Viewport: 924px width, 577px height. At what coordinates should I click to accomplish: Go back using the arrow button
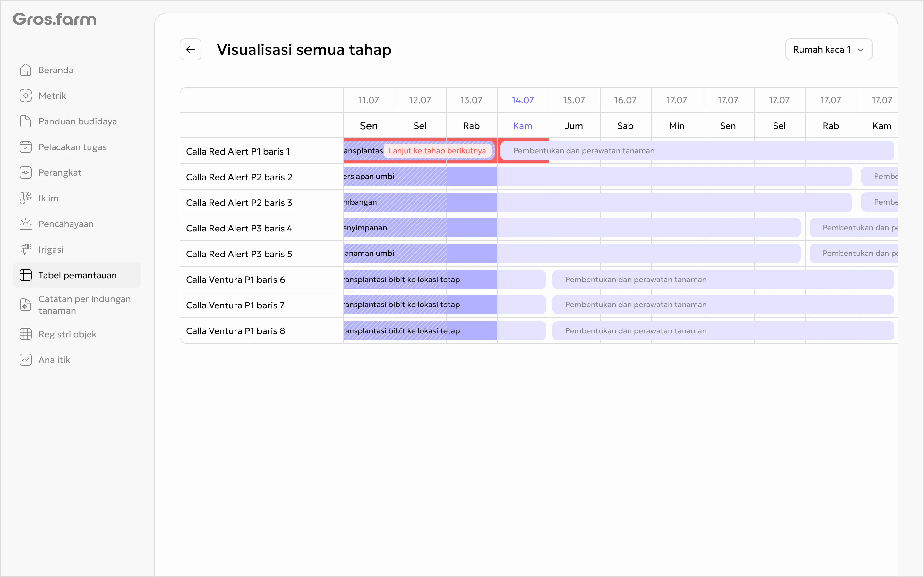tap(191, 49)
